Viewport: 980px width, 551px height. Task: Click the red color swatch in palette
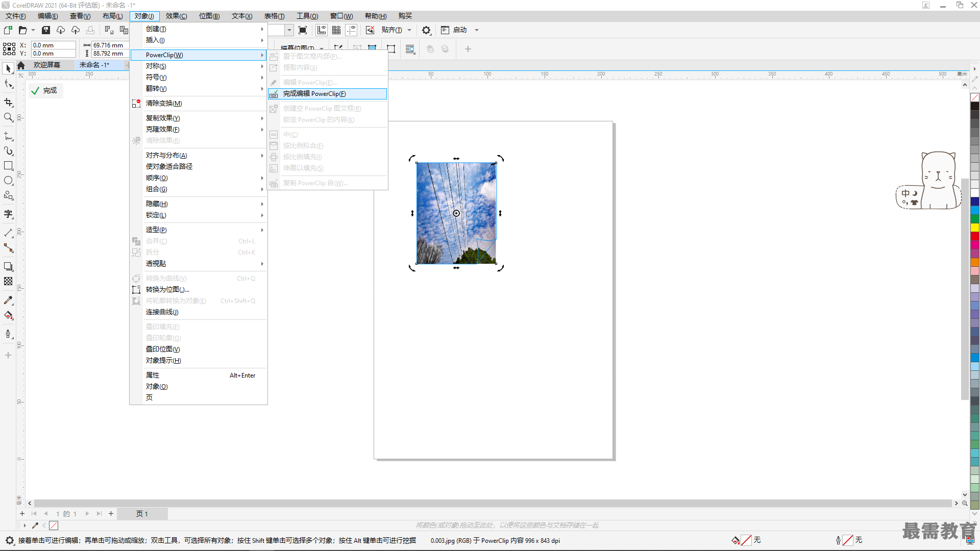tap(975, 236)
